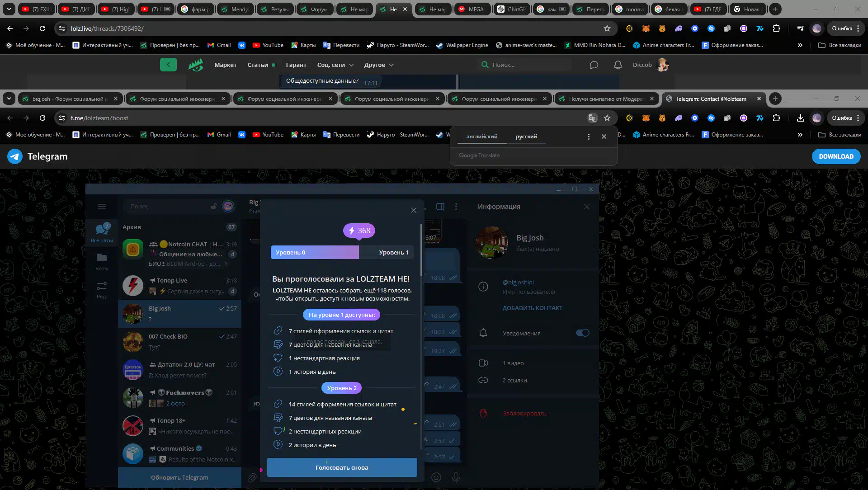
Task: Toggle the side panel icon in chat header
Action: 440,207
